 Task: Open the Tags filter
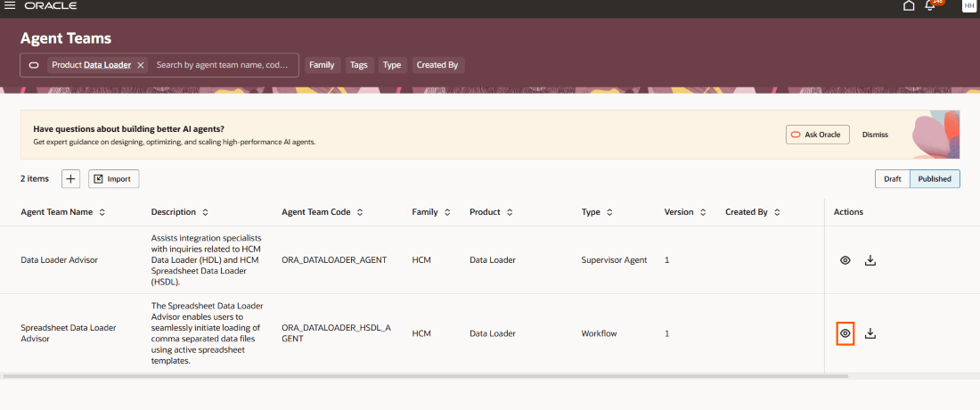tap(359, 65)
